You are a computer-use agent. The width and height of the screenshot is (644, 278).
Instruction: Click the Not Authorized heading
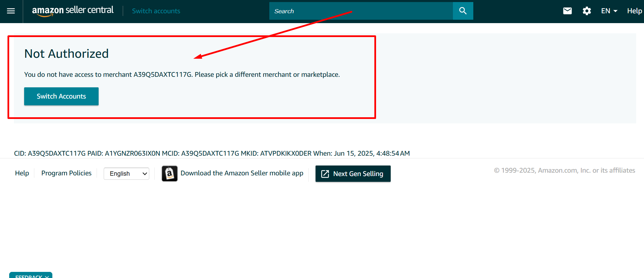(67, 54)
